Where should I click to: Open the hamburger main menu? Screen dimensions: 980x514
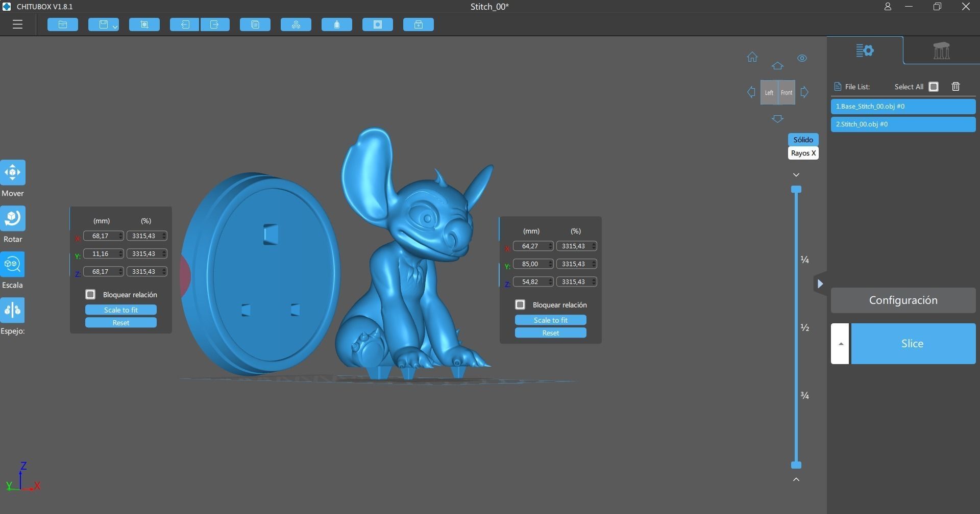[17, 24]
